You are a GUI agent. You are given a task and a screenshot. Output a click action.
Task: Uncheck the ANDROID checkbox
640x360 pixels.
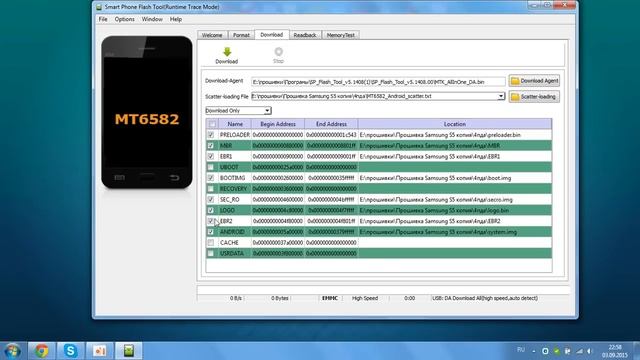[211, 232]
